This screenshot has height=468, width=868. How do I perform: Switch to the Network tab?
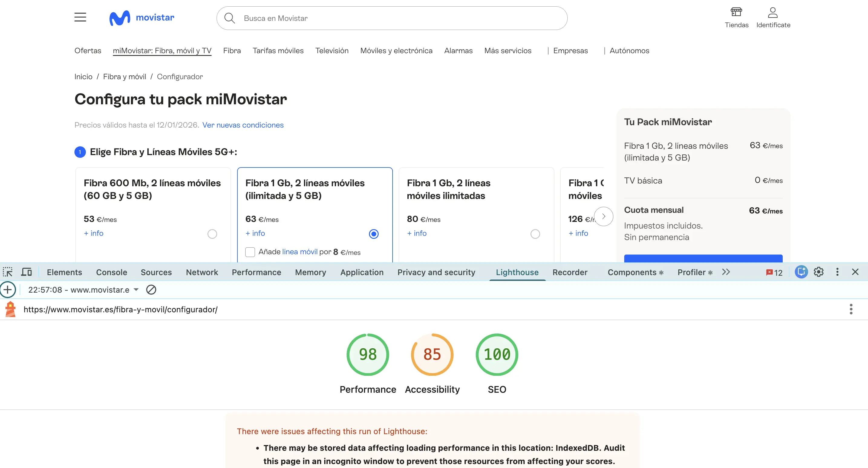coord(202,272)
